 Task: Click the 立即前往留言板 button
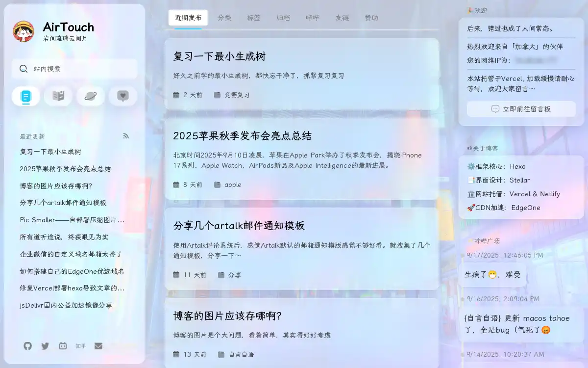521,108
